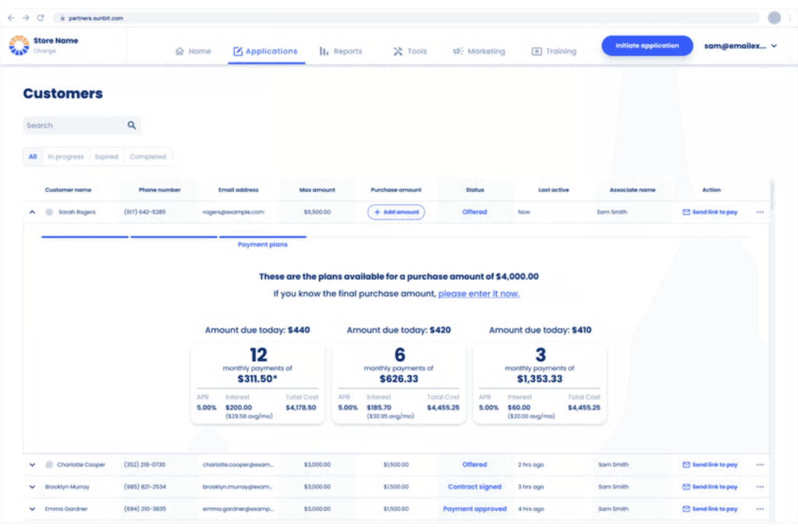Image resolution: width=798 pixels, height=532 pixels.
Task: Click the Sunbit store logo icon
Action: tap(19, 45)
